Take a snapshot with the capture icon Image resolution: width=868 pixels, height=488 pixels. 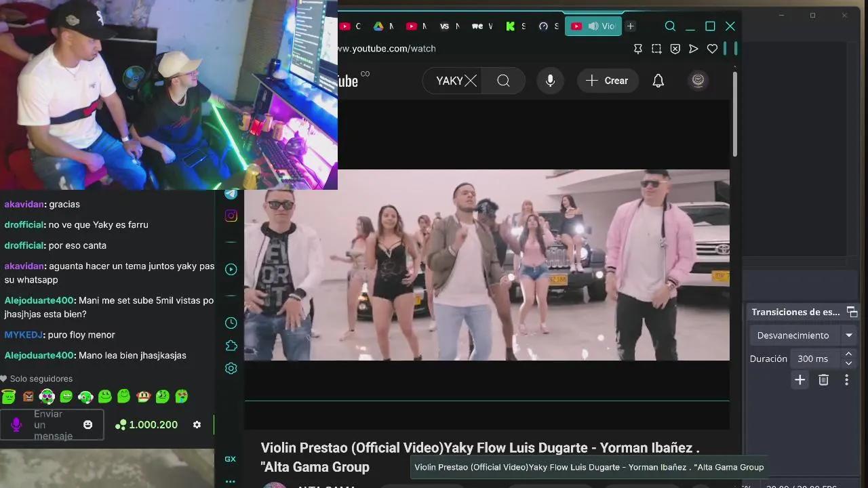(x=656, y=49)
